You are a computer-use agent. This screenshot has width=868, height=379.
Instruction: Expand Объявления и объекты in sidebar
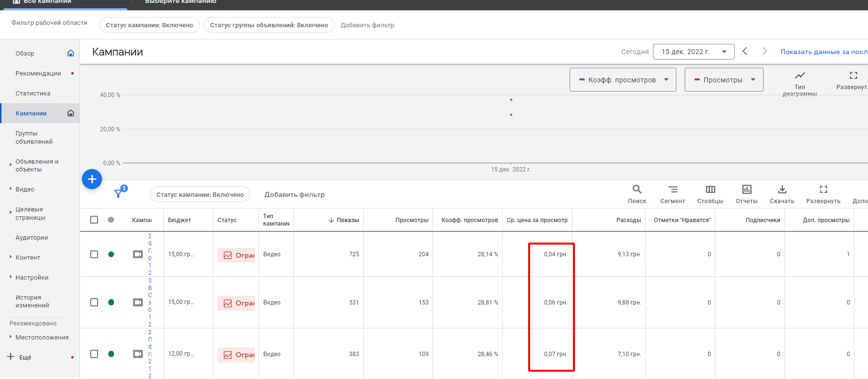[11, 164]
